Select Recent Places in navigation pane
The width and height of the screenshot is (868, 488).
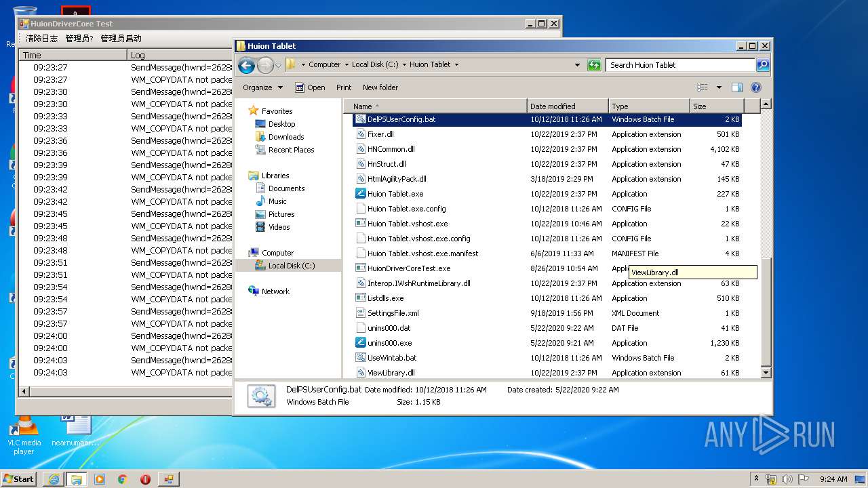(291, 150)
